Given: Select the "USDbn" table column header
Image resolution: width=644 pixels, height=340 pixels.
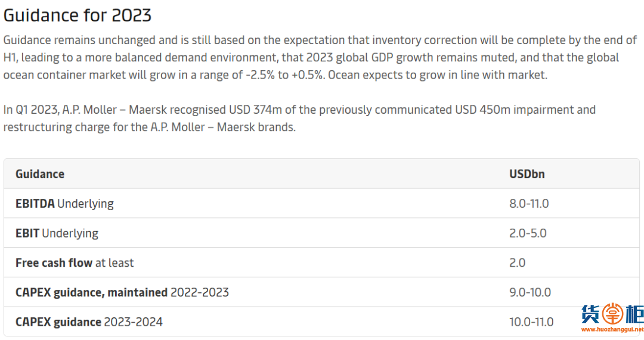Looking at the screenshot, I should click(x=527, y=174).
